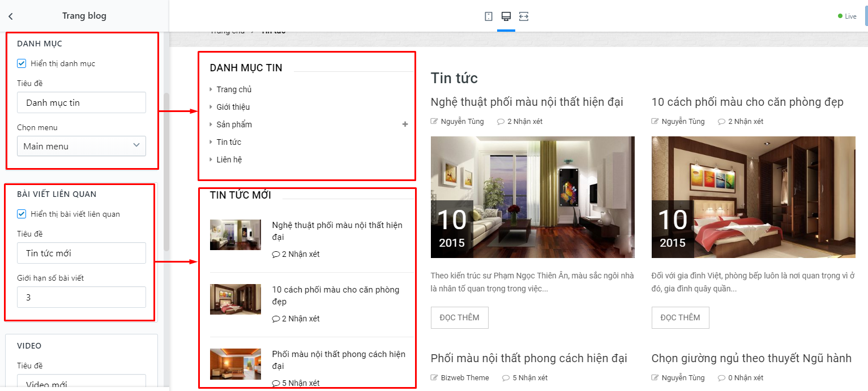Uncheck Hiển thị bài viết liên quan

click(22, 214)
